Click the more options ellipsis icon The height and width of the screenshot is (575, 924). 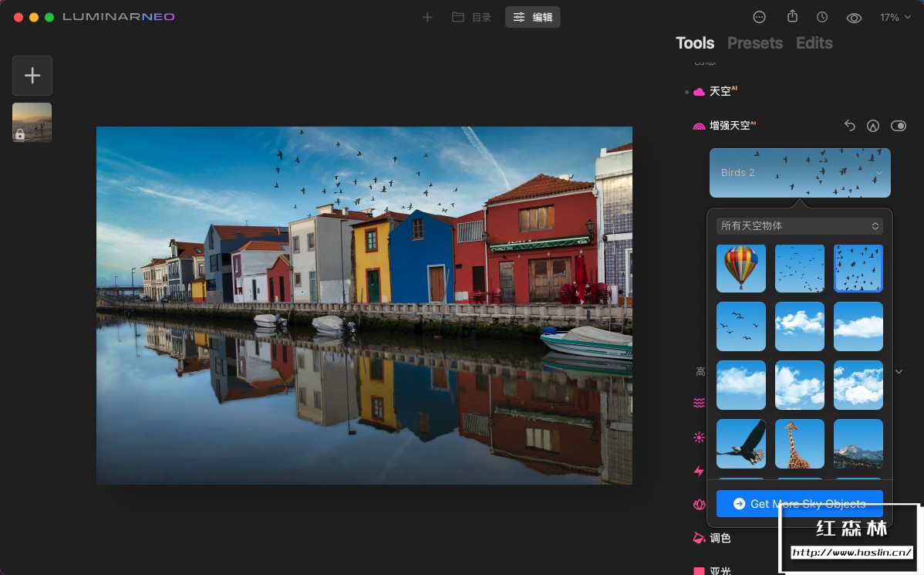click(x=759, y=17)
